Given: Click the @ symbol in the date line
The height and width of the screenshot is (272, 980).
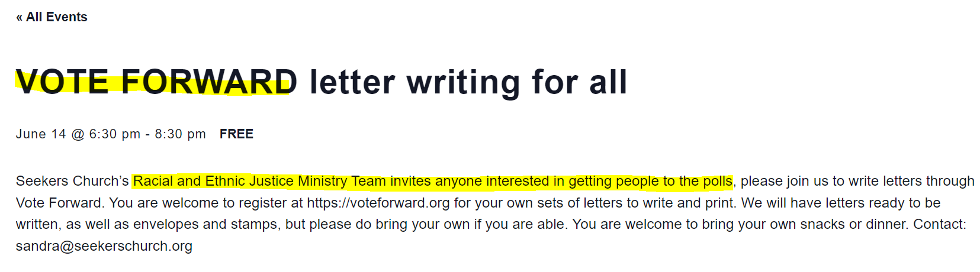Looking at the screenshot, I should tap(78, 134).
